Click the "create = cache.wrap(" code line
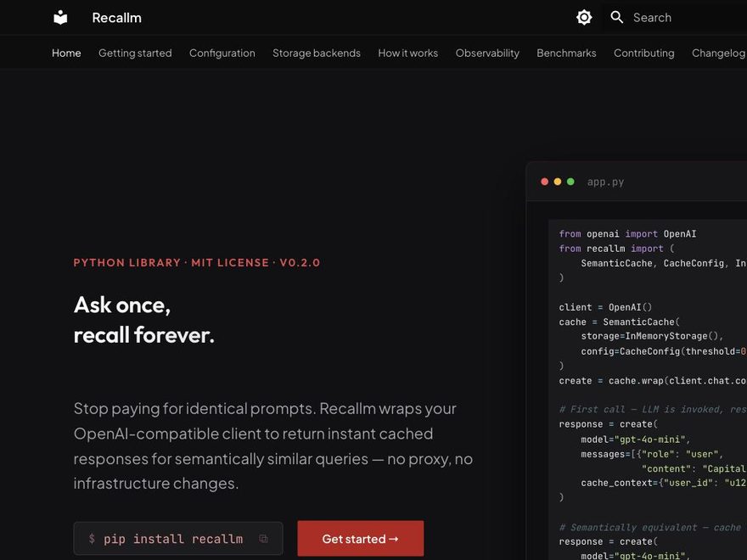The width and height of the screenshot is (747, 560). 653,380
